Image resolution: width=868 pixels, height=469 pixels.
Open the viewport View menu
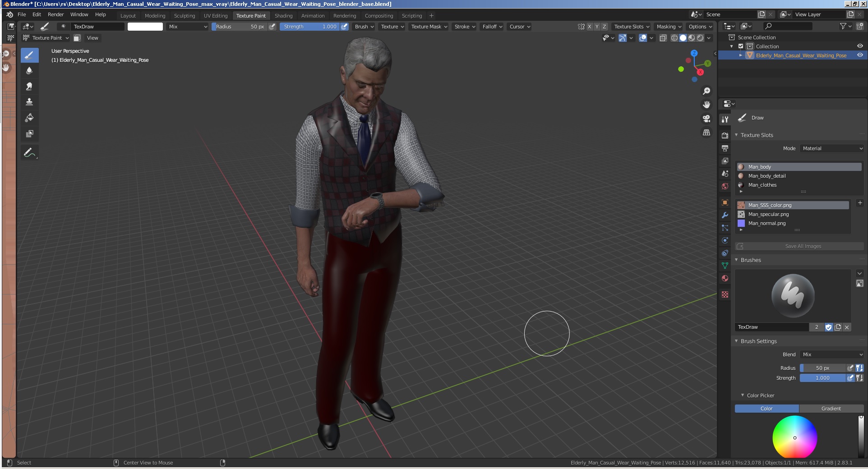[x=92, y=38]
